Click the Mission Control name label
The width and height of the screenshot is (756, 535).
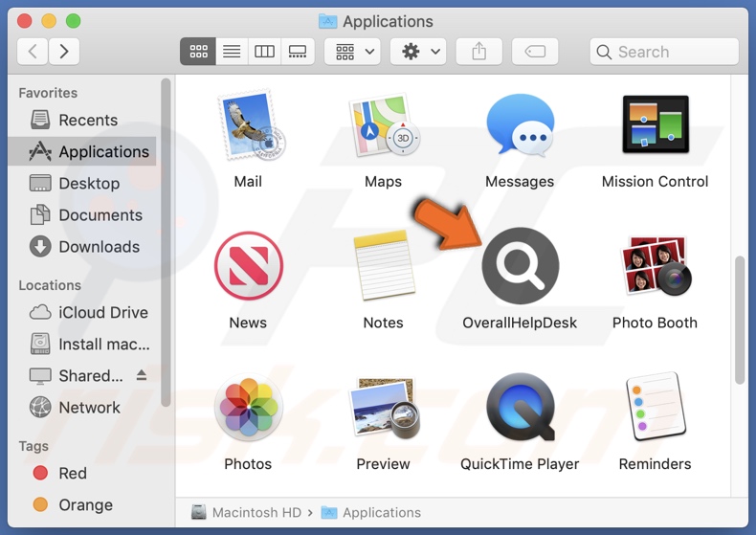(x=655, y=182)
